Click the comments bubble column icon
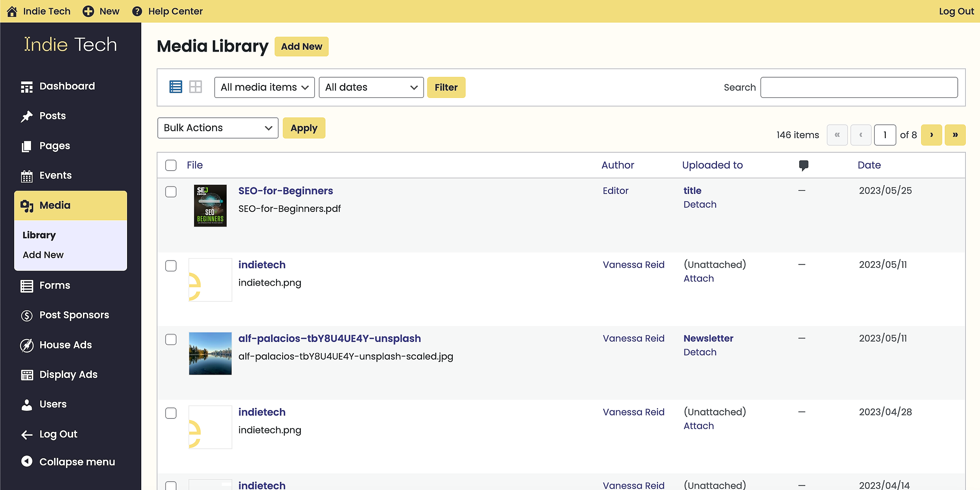The image size is (980, 490). point(804,165)
